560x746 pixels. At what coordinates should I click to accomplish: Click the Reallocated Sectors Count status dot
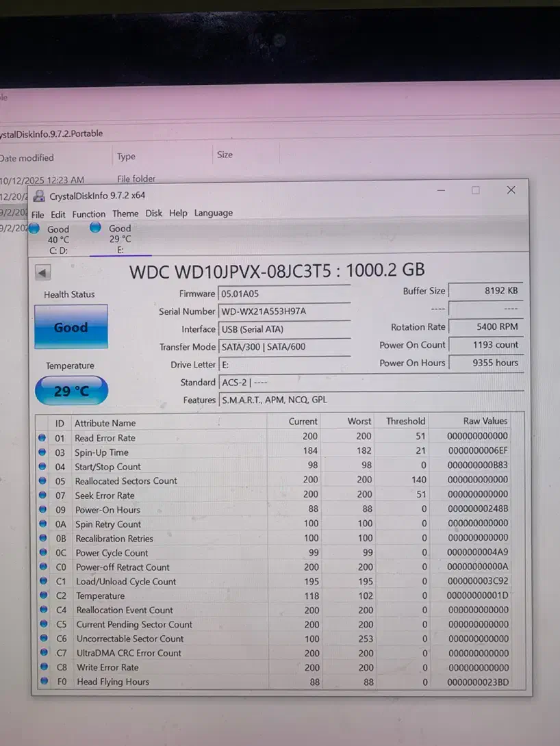[x=42, y=480]
